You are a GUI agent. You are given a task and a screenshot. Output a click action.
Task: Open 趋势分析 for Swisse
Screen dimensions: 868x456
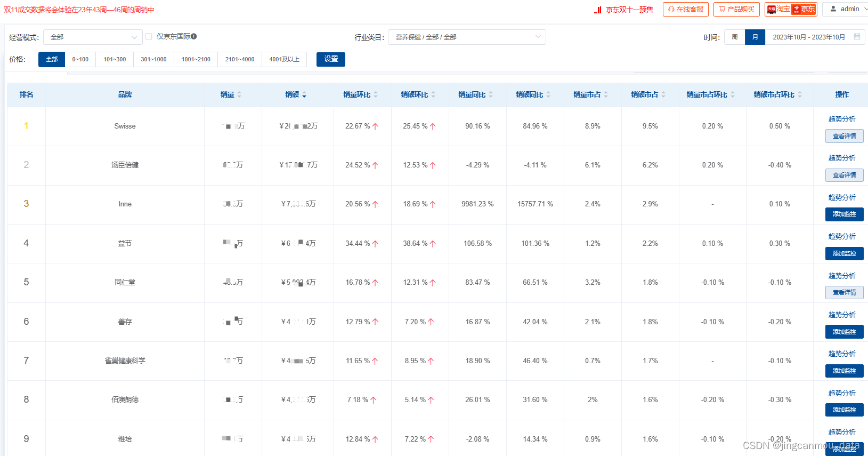click(x=842, y=119)
